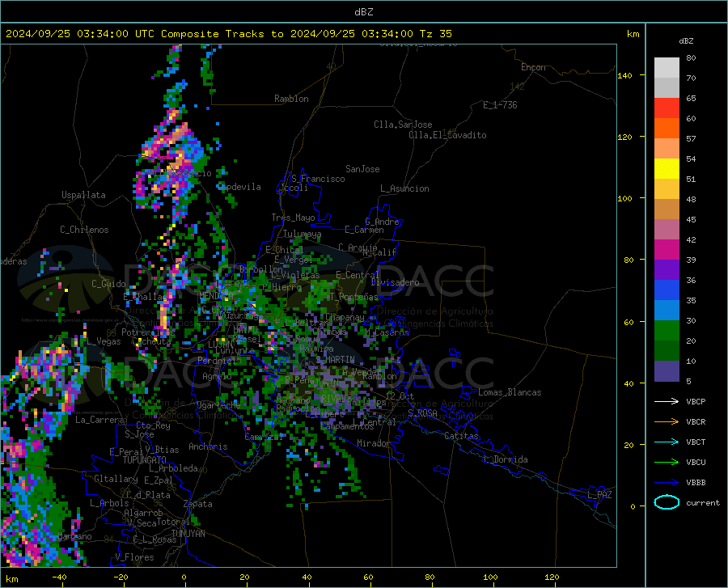Click the 140 tick on vertical axis
728x588 pixels.
(624, 75)
